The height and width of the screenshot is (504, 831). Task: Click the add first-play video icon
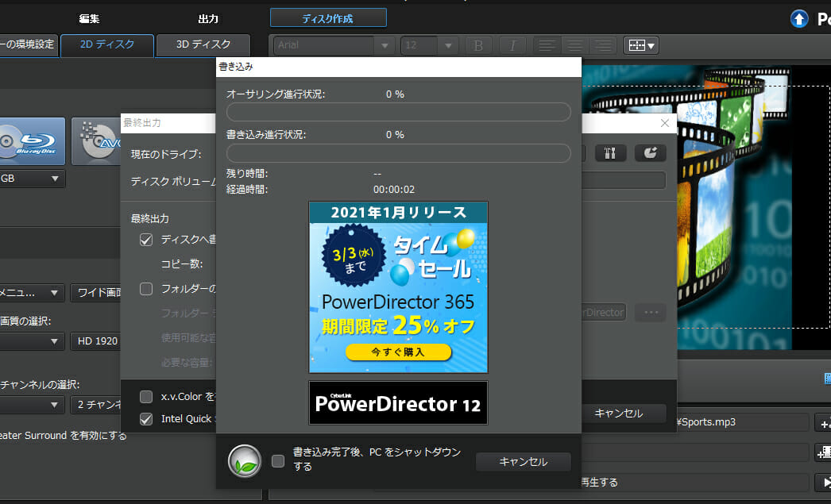[x=824, y=452]
